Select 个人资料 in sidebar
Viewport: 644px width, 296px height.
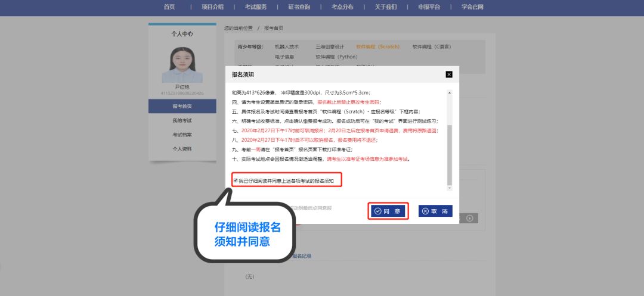[x=182, y=148]
